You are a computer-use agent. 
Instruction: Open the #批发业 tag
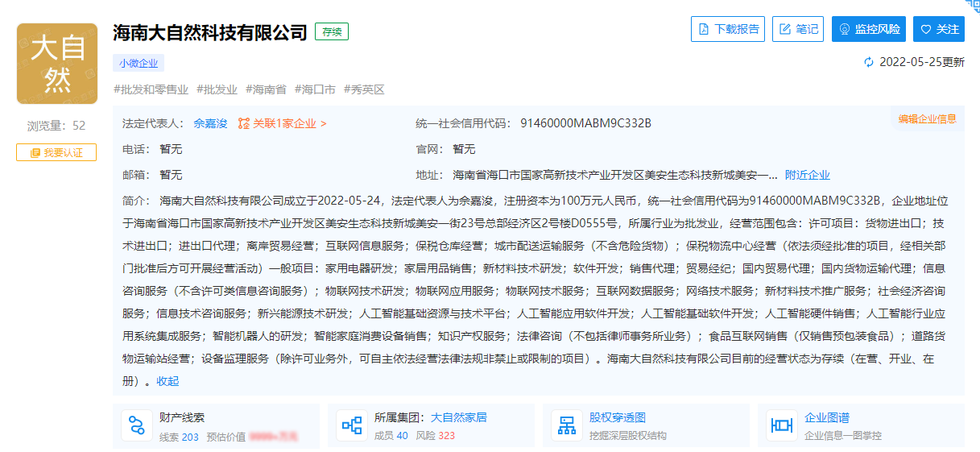tap(217, 89)
